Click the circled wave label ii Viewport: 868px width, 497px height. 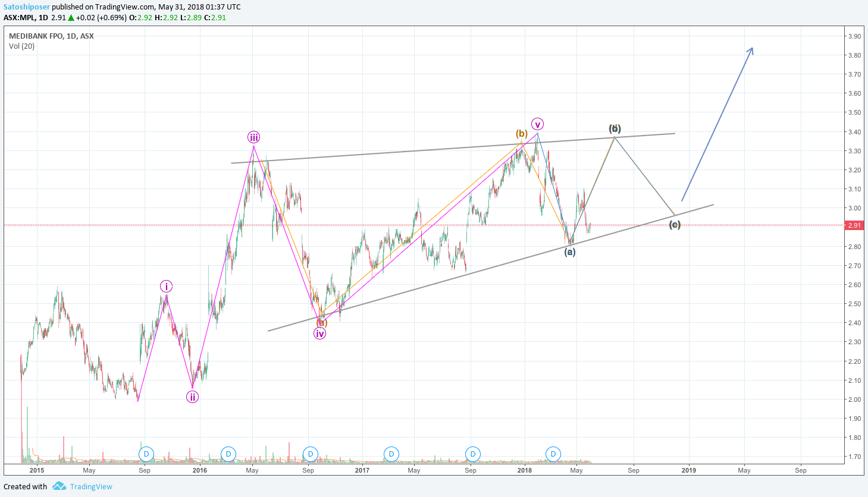tap(192, 397)
